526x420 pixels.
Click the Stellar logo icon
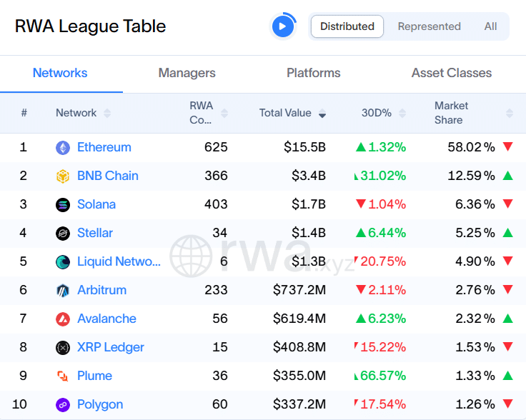tap(63, 234)
